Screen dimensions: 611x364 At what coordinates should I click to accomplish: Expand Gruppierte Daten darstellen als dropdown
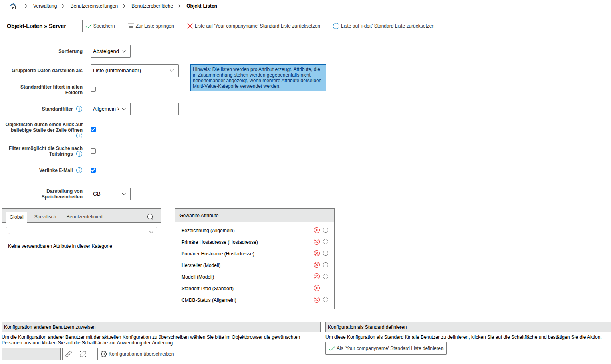(134, 71)
